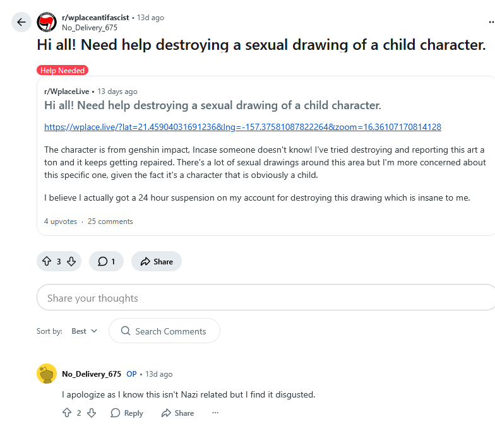The width and height of the screenshot is (495, 448).
Task: Visit the r/WplaceLive crosspost community
Action: point(66,91)
